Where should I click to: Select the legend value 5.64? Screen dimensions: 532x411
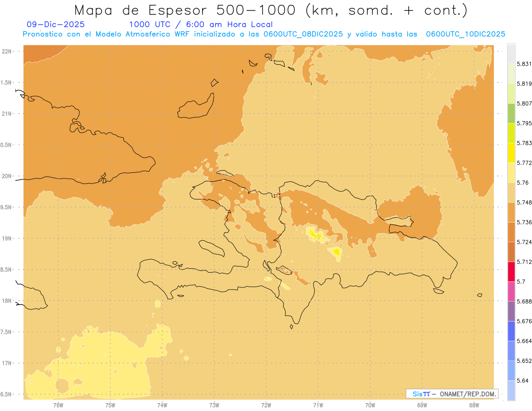[523, 380]
